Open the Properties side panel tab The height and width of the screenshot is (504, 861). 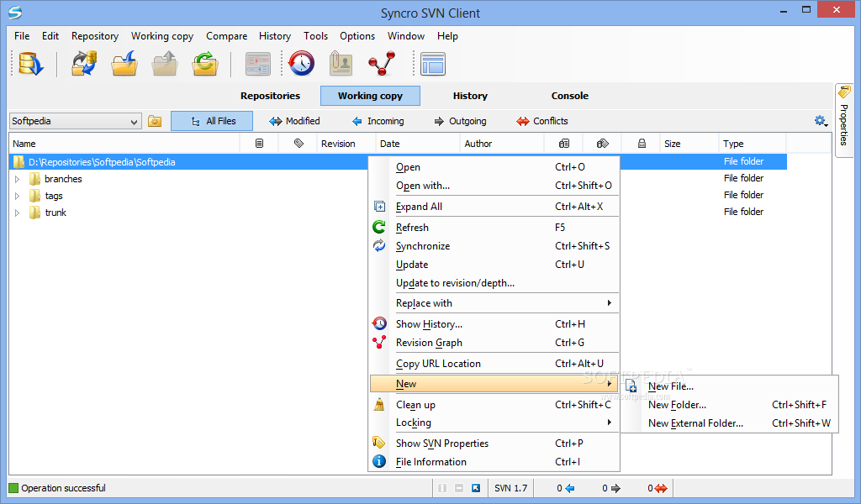pyautogui.click(x=844, y=120)
